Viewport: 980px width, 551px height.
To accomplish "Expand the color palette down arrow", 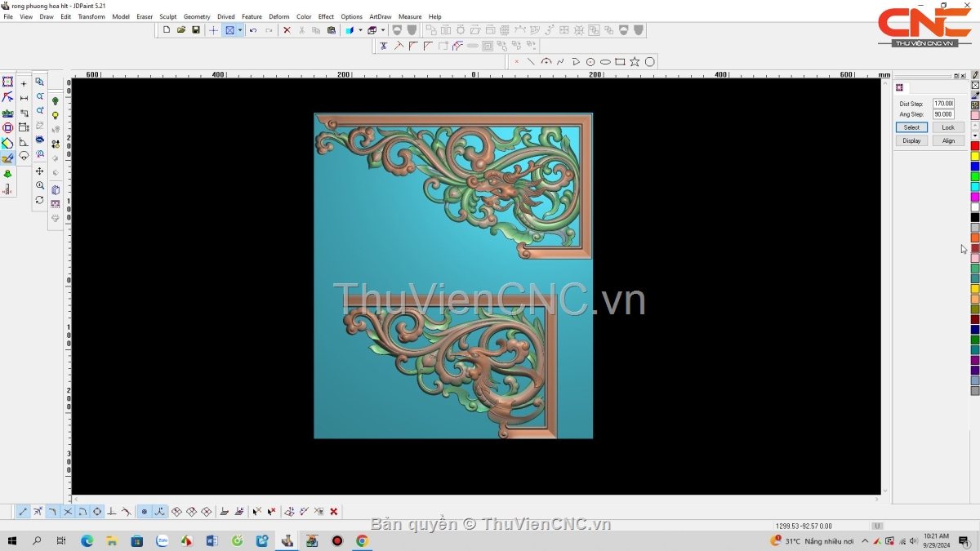I will tap(975, 136).
